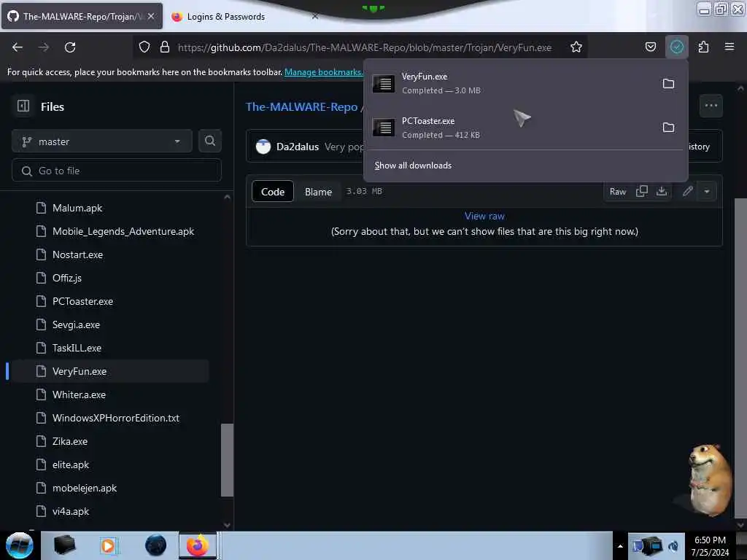747x560 pixels.
Task: Show PCToaster.exe in its folder
Action: (x=668, y=128)
